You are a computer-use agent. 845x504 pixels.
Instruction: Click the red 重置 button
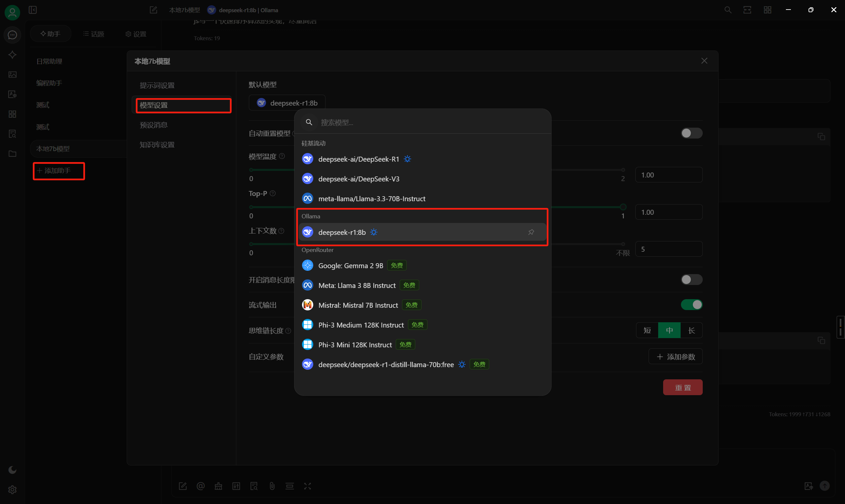click(682, 388)
